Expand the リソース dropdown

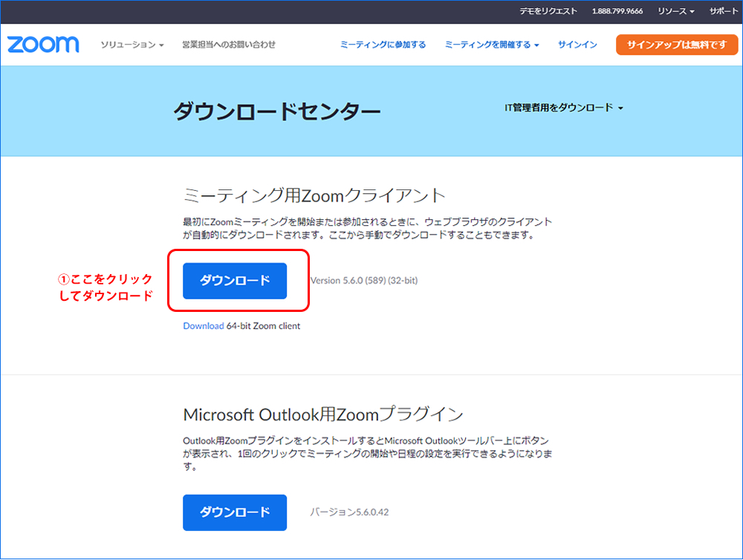[x=675, y=11]
